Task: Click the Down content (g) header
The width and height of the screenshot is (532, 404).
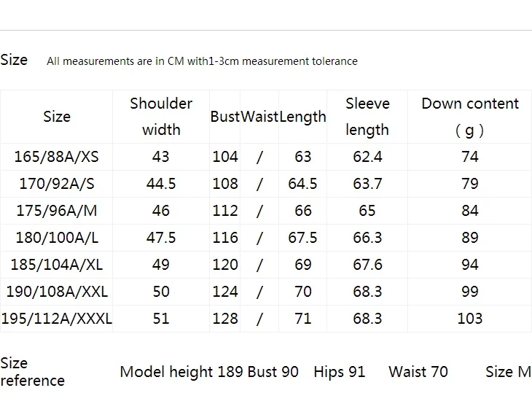Action: (470, 117)
